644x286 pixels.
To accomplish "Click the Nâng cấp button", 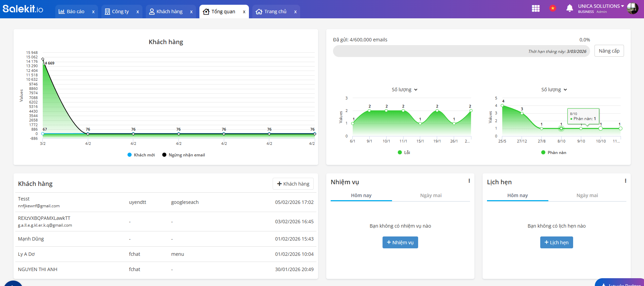I will 609,51.
